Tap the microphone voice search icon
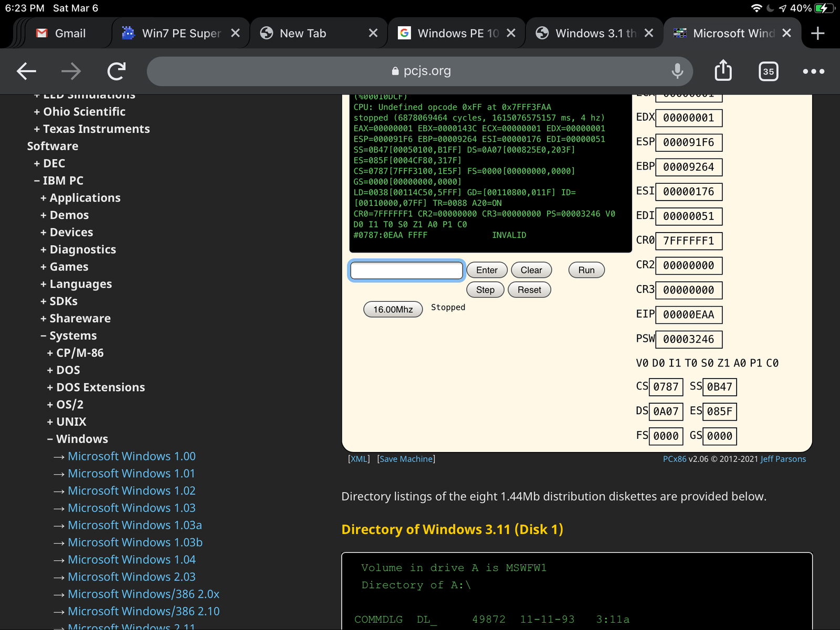The height and width of the screenshot is (630, 840). 677,71
